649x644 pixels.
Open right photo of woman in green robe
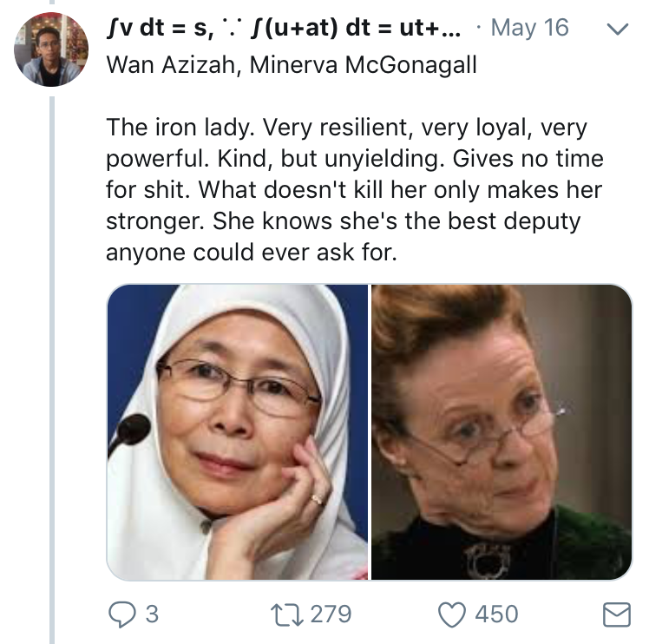point(501,431)
